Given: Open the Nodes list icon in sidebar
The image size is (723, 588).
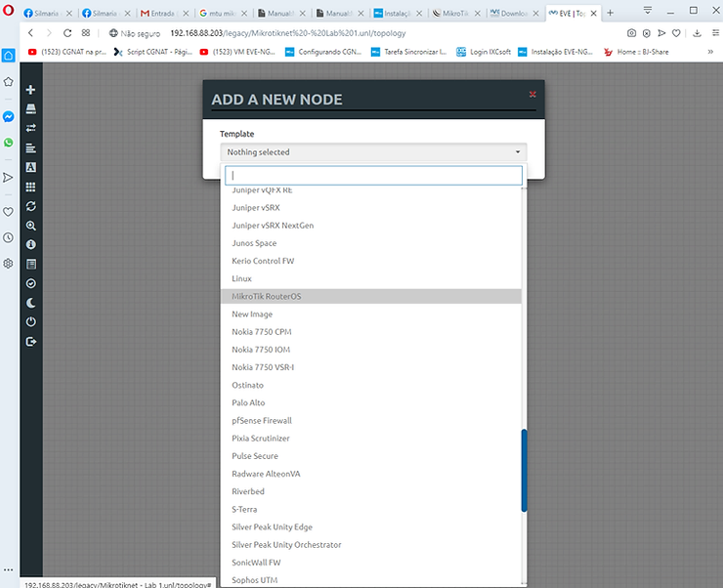Looking at the screenshot, I should click(x=31, y=108).
